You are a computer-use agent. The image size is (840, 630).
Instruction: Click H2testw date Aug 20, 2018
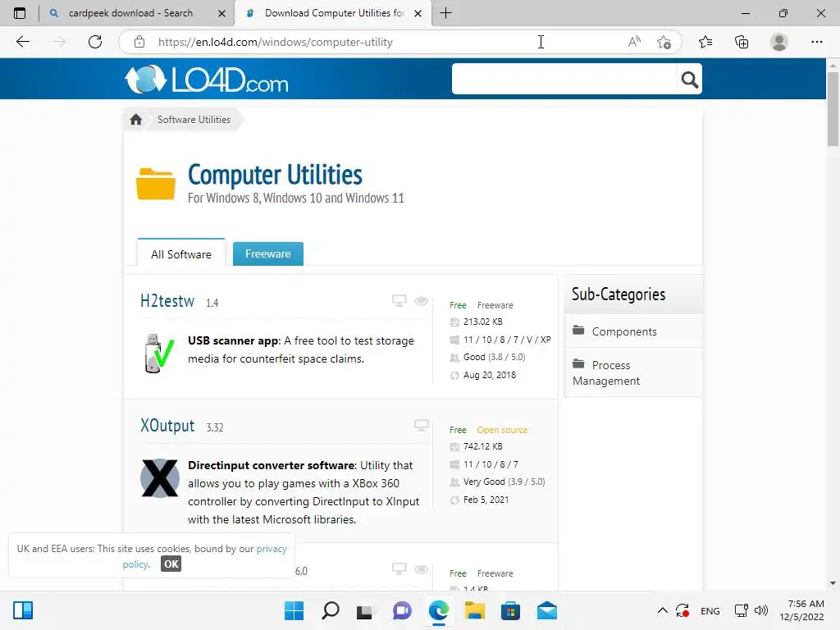pyautogui.click(x=489, y=375)
